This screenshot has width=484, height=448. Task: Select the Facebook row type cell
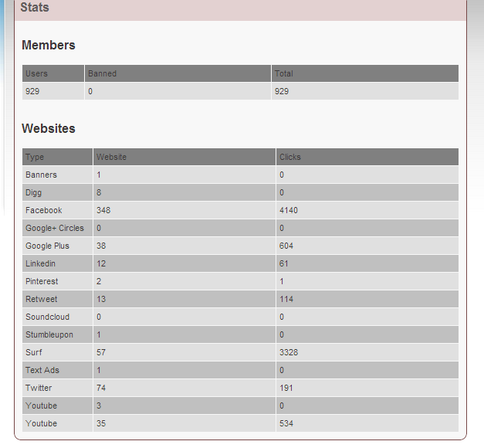tap(57, 210)
